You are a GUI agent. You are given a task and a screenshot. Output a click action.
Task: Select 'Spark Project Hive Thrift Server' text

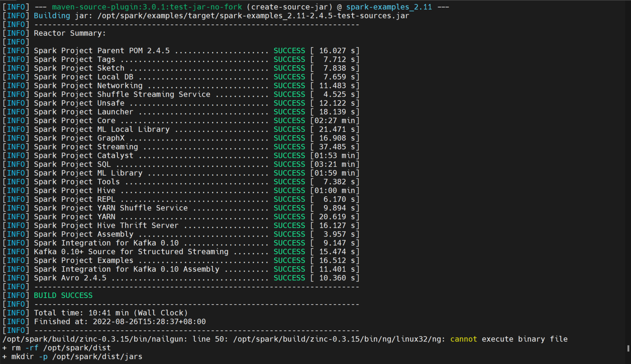(106, 225)
